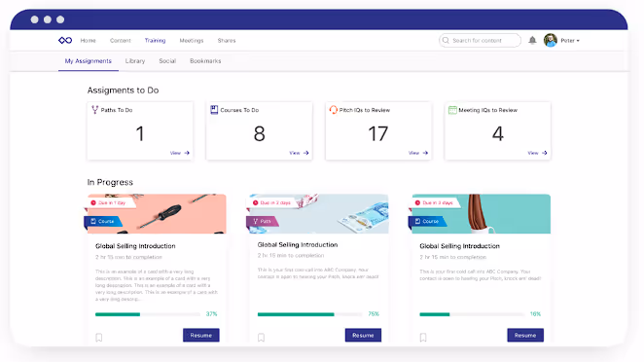Click the Course tag on screwdriver card
The height and width of the screenshot is (362, 644).
(103, 222)
